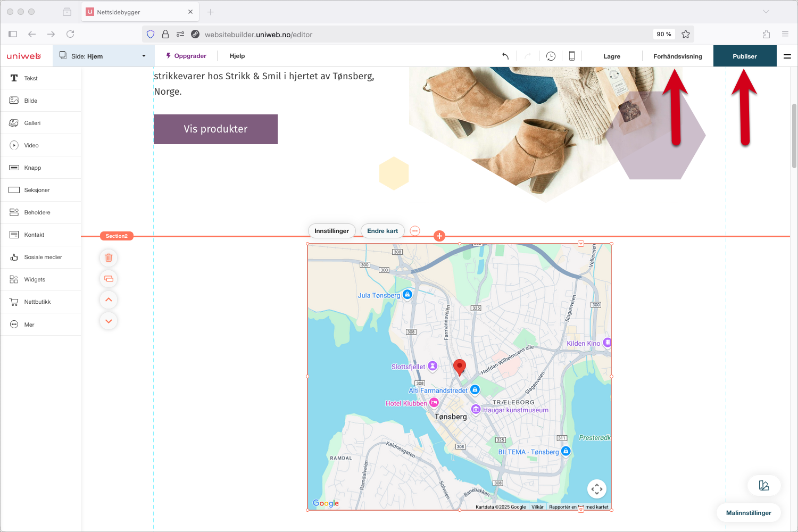Click the browser reload button

pyautogui.click(x=70, y=34)
